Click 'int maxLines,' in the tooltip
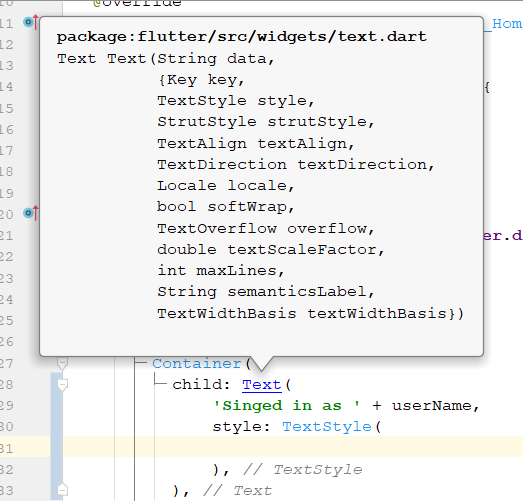Image resolution: width=523 pixels, height=501 pixels. pos(221,271)
